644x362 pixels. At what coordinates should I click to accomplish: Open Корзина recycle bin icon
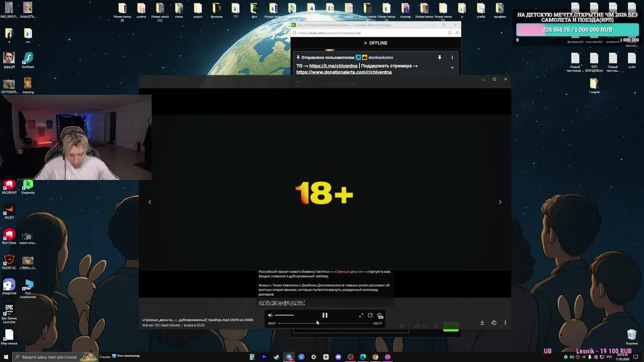(x=631, y=337)
